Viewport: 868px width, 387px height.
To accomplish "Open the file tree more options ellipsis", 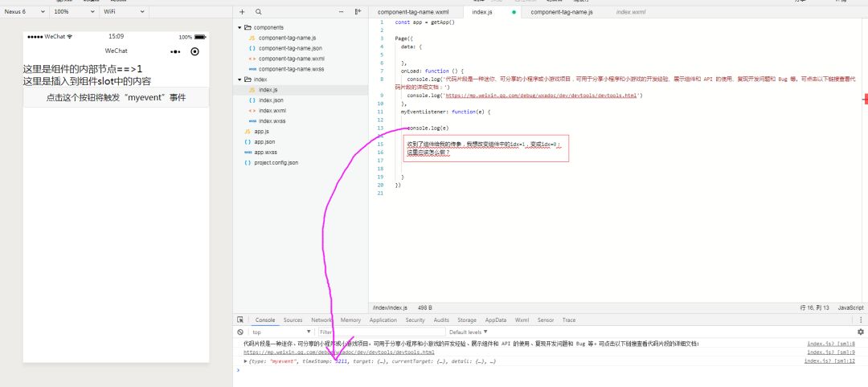I will point(341,11).
